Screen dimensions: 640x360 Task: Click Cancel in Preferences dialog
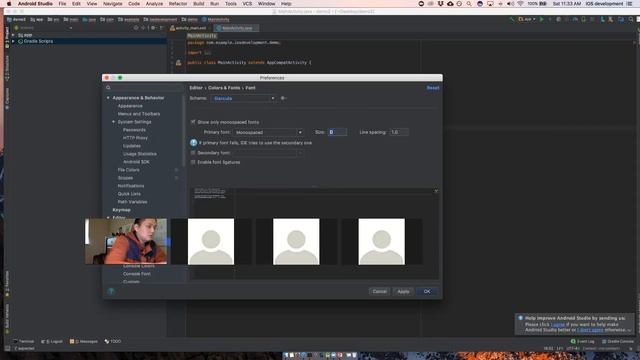coord(380,291)
